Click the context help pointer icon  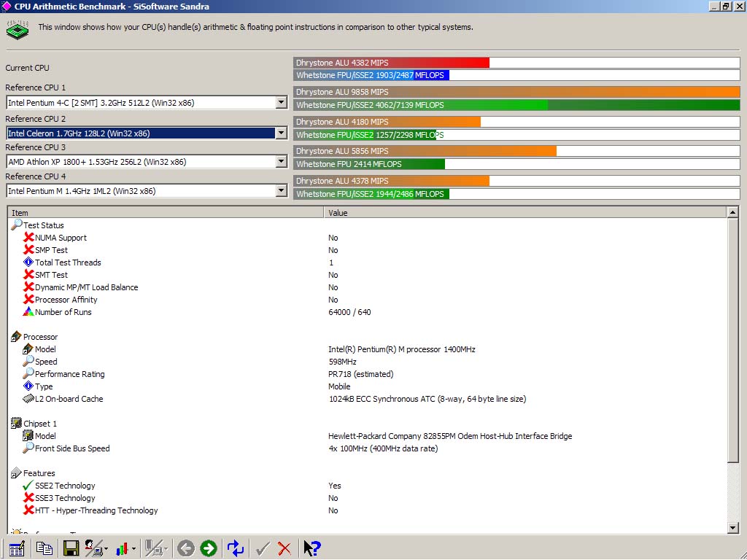click(x=312, y=548)
